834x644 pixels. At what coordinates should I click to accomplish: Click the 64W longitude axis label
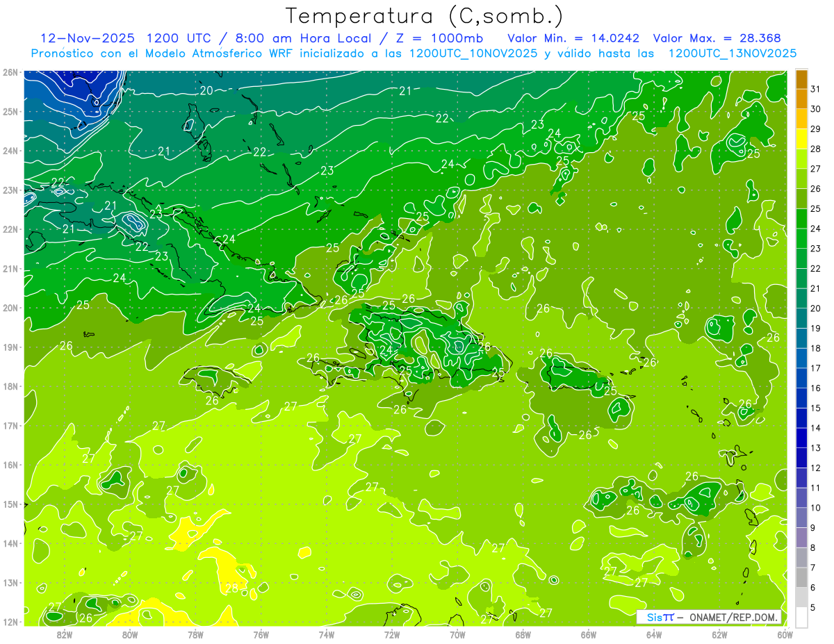pyautogui.click(x=653, y=634)
